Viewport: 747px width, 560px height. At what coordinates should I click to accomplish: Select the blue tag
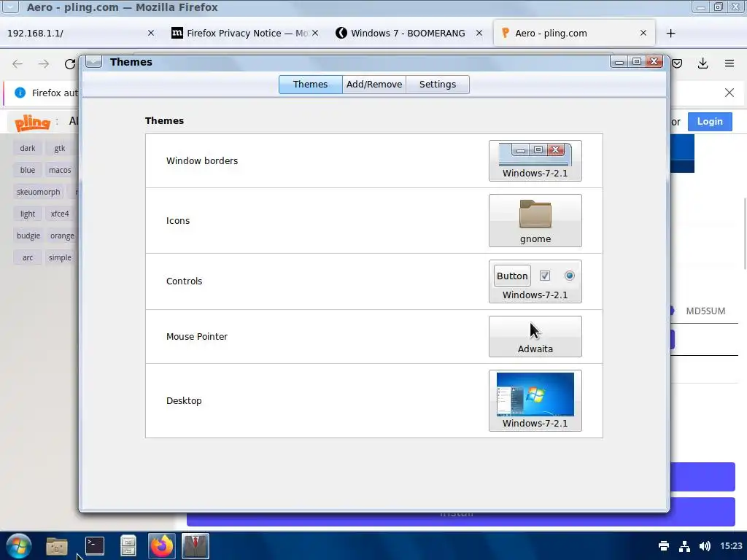click(28, 170)
